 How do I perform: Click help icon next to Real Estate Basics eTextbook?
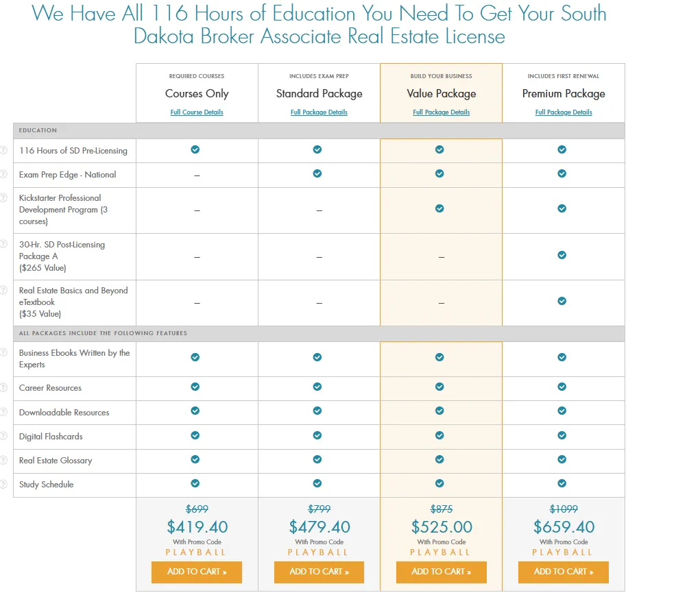point(3,291)
